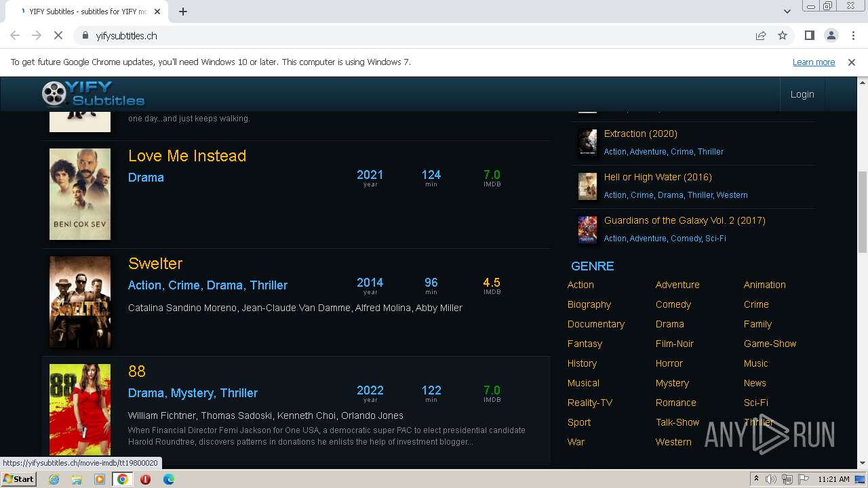Select Crime genre
868x488 pixels.
coord(756,304)
